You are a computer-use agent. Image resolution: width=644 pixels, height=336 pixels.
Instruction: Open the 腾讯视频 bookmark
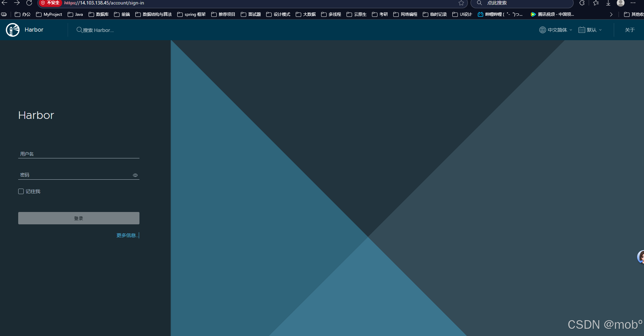pyautogui.click(x=552, y=14)
